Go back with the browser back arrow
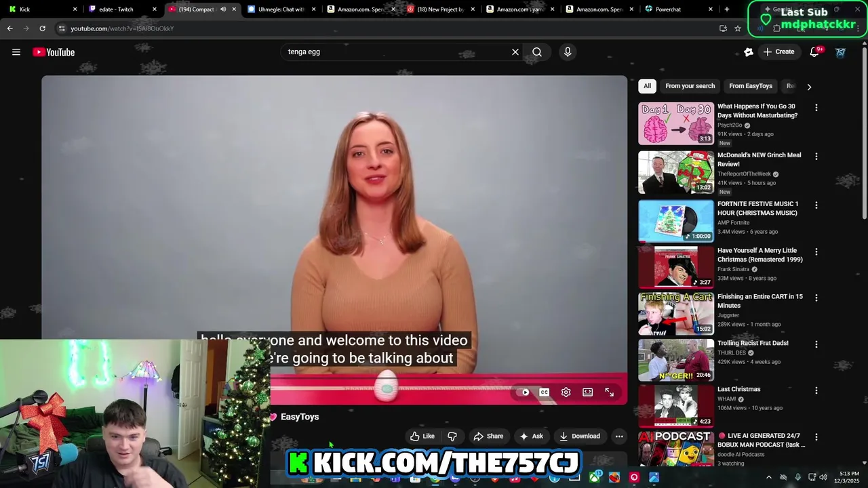Screen dimensions: 868x488 pos(10,28)
